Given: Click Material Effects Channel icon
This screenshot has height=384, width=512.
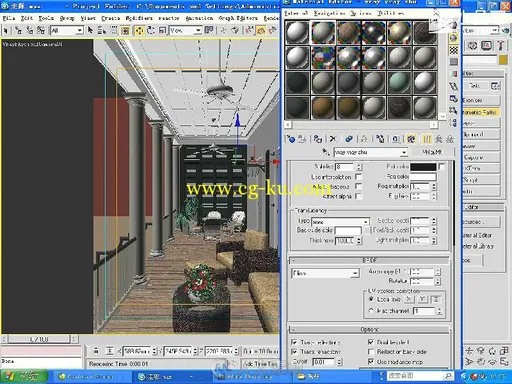Looking at the screenshot, I should [x=396, y=139].
